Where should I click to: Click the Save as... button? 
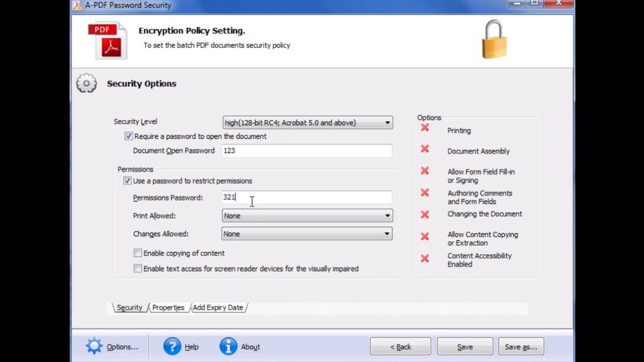(x=521, y=346)
